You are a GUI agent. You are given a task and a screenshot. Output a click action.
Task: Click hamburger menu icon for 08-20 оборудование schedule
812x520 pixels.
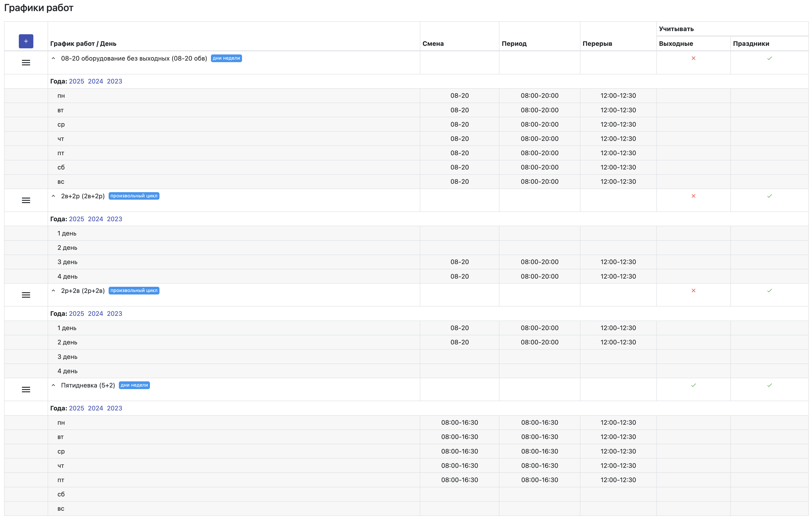[x=26, y=63]
